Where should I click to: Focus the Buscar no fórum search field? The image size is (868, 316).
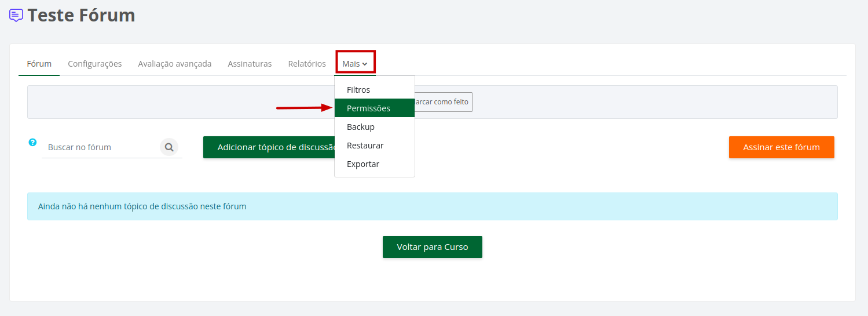coord(101,147)
